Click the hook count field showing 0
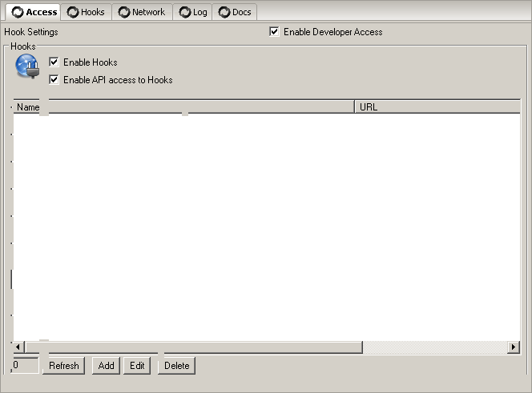The height and width of the screenshot is (393, 532). tap(25, 366)
